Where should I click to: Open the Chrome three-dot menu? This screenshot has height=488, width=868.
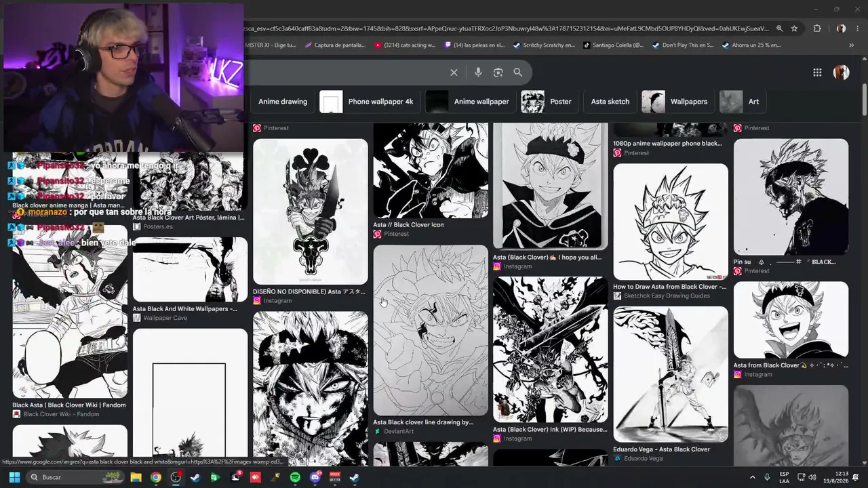pos(857,28)
